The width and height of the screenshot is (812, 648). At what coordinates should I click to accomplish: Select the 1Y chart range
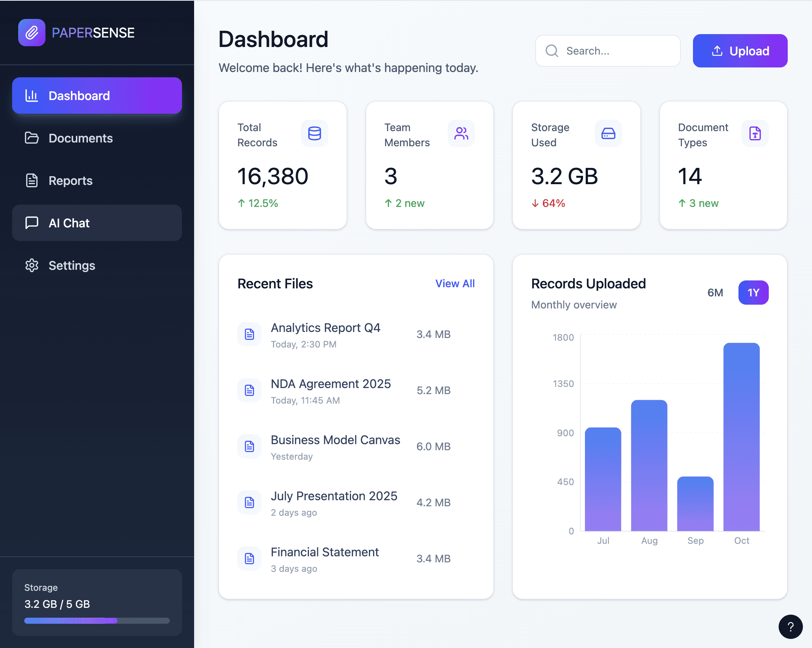(753, 293)
